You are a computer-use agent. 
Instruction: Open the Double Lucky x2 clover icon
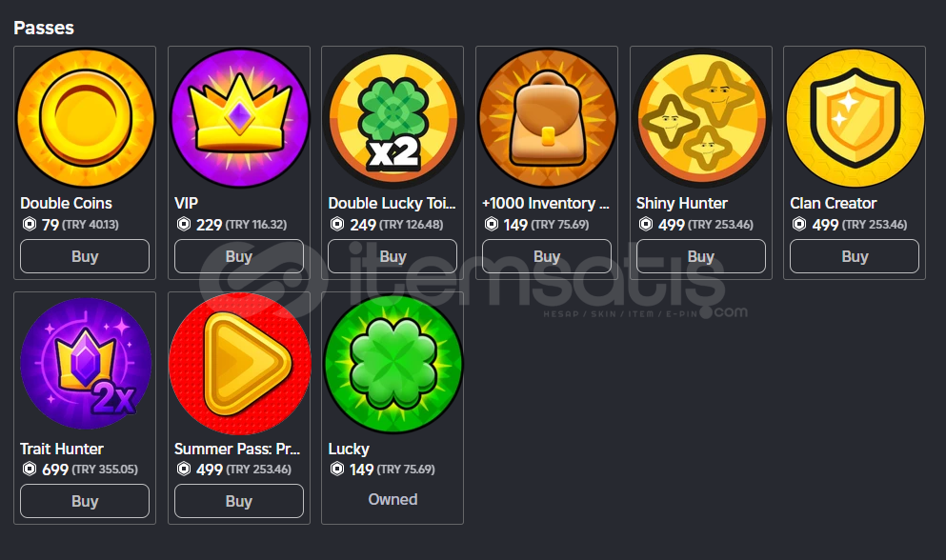click(392, 118)
